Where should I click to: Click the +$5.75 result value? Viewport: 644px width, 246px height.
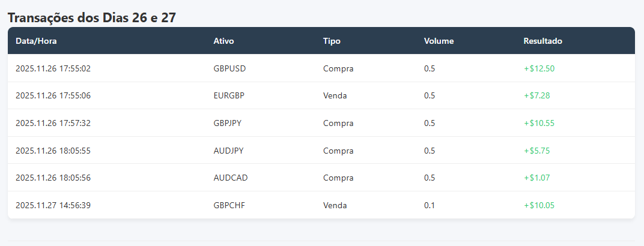click(536, 151)
